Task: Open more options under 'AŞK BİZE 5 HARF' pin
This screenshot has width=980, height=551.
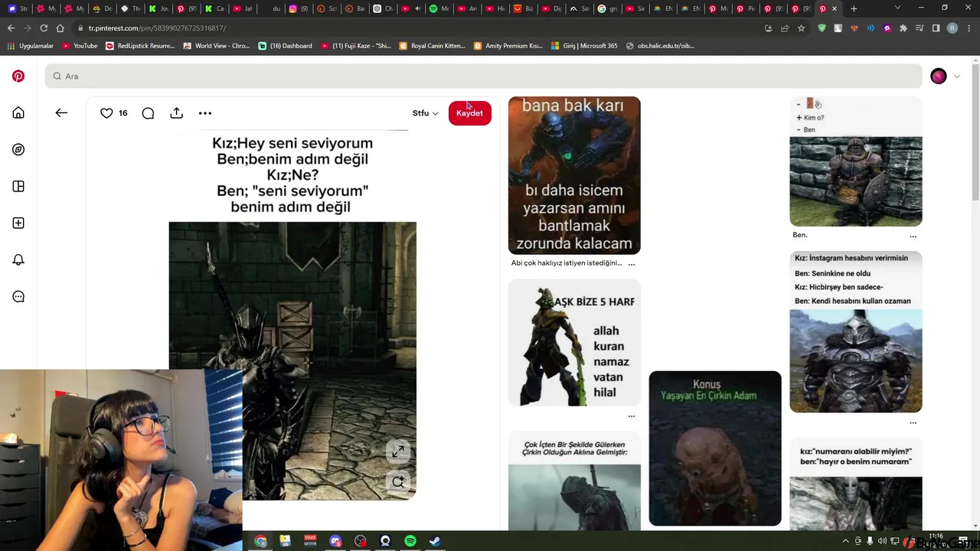Action: [x=632, y=416]
